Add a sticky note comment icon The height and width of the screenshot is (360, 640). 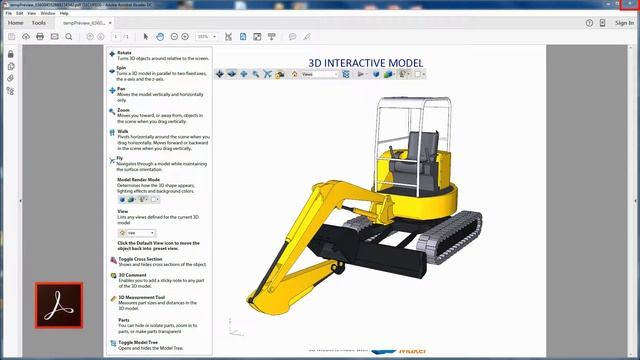click(x=292, y=37)
